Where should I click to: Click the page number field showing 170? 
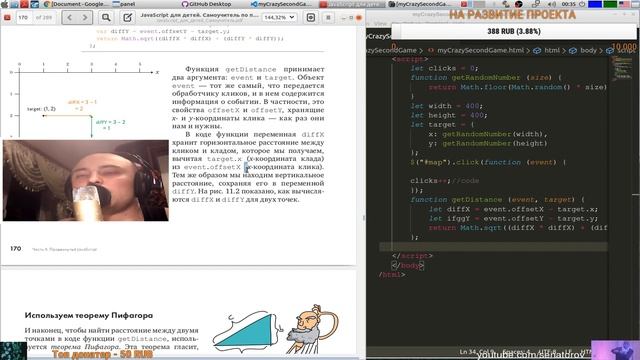[x=23, y=18]
